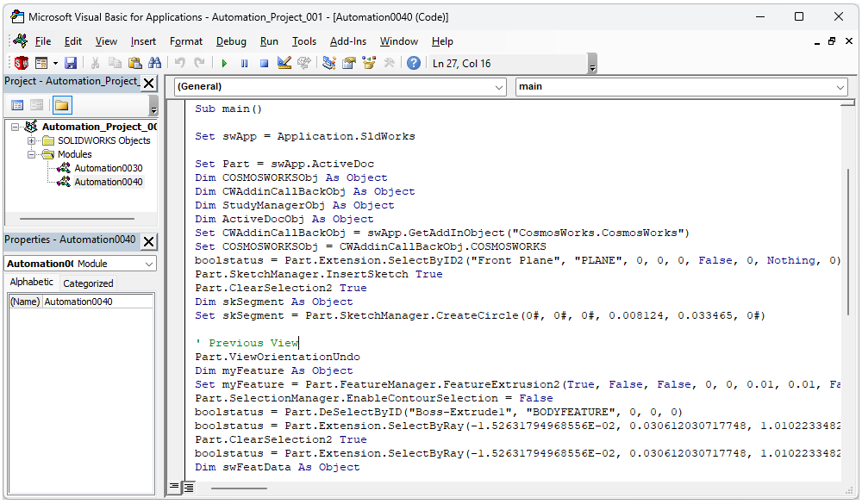Minimize the inner code window

817,41
